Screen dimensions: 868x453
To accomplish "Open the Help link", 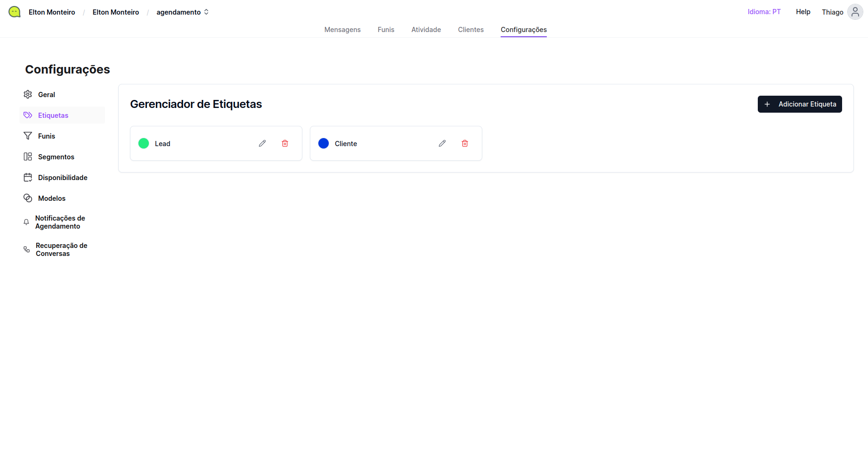I will click(x=803, y=12).
